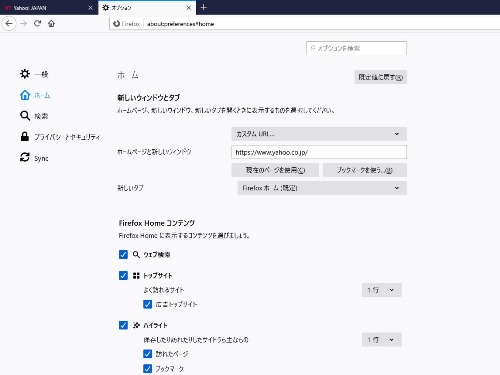Toggle the ブックマーク checkbox under ハイライト
Screen dimensions: 500x375
pos(148,369)
